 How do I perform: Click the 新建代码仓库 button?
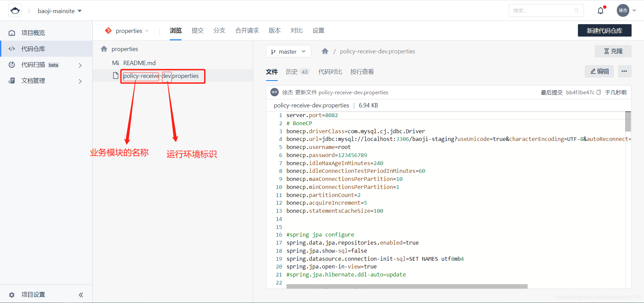point(604,30)
